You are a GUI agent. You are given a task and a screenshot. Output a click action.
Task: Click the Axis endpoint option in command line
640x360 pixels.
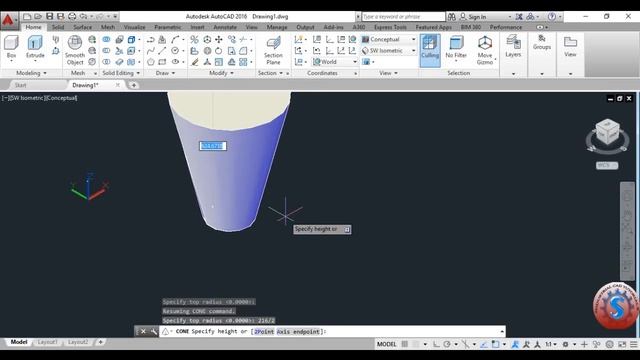tap(298, 331)
